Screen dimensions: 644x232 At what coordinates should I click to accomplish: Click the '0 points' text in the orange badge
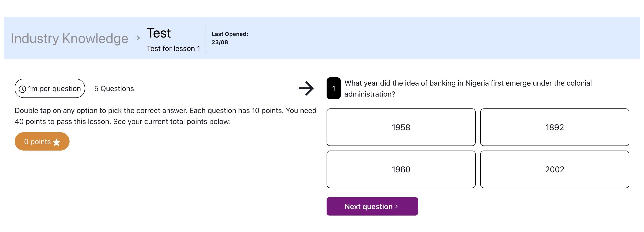(37, 141)
